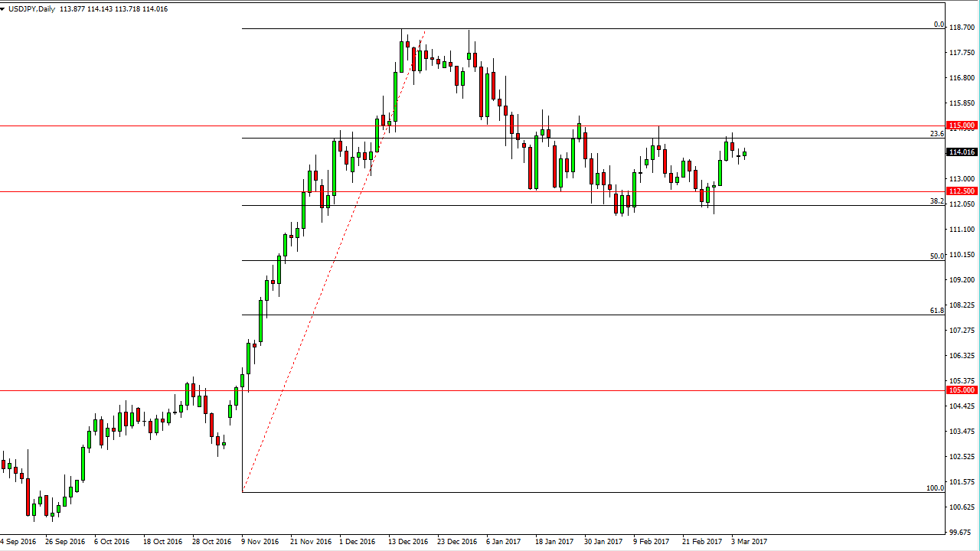Click the 18 Oct 2016 date label
The image size is (980, 551).
tap(163, 542)
